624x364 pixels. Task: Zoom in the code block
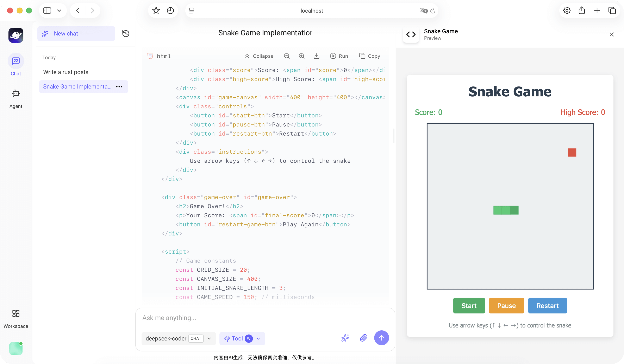[301, 56]
